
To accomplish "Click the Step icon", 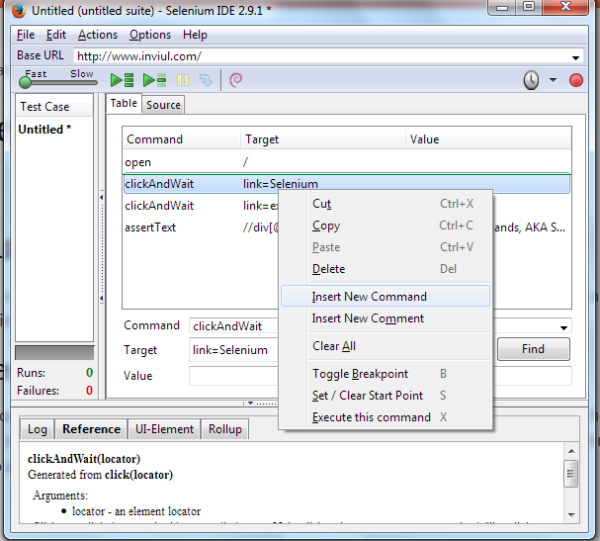I will coord(206,80).
